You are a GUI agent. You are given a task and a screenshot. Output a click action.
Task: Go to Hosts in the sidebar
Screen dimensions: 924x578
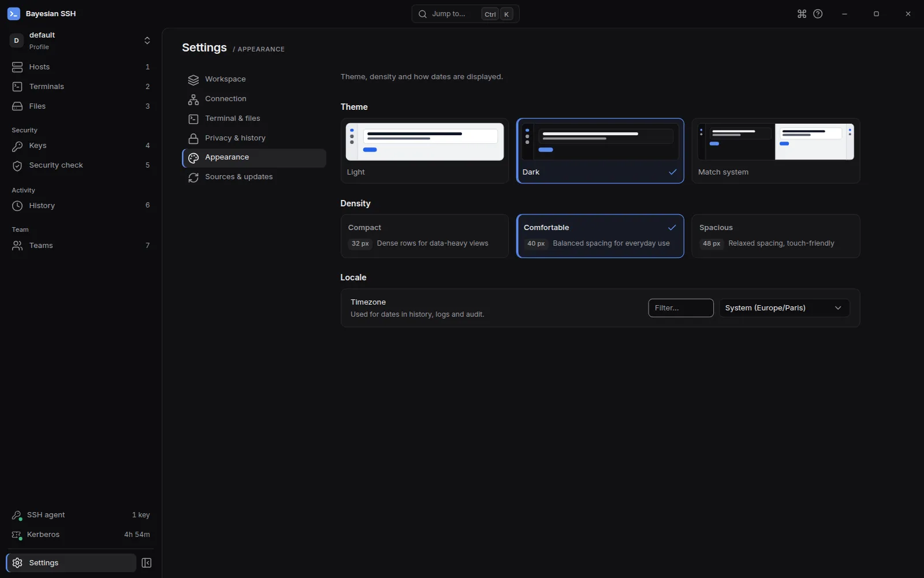(x=81, y=67)
